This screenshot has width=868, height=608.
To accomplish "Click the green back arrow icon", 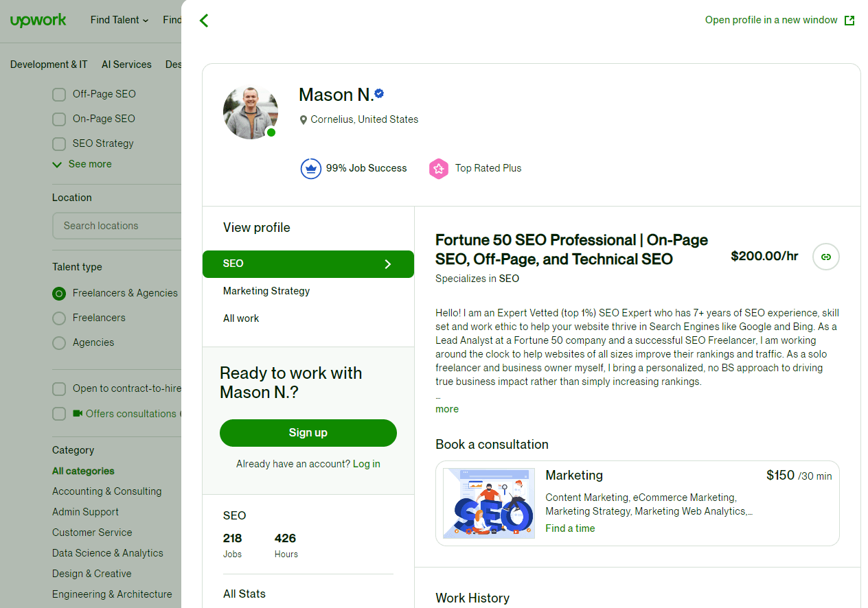I will [203, 21].
